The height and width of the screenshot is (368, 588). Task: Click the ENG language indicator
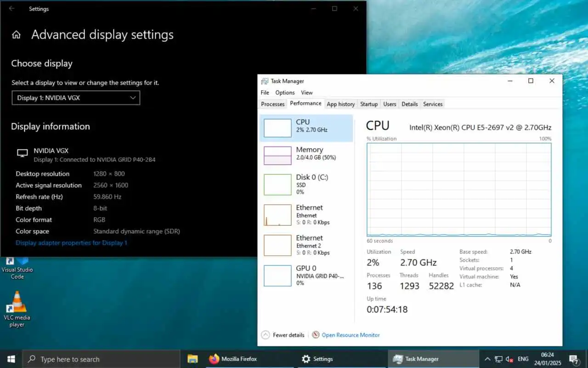click(523, 359)
